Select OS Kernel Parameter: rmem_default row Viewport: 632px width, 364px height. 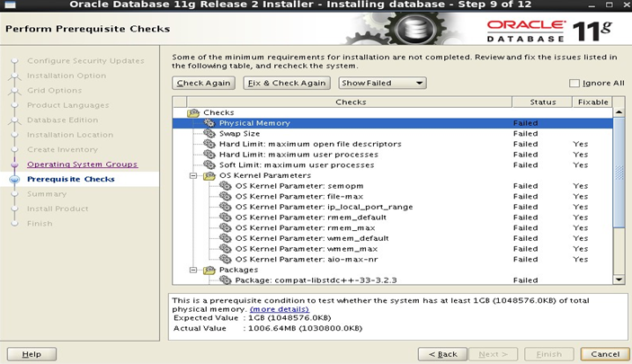pos(393,218)
